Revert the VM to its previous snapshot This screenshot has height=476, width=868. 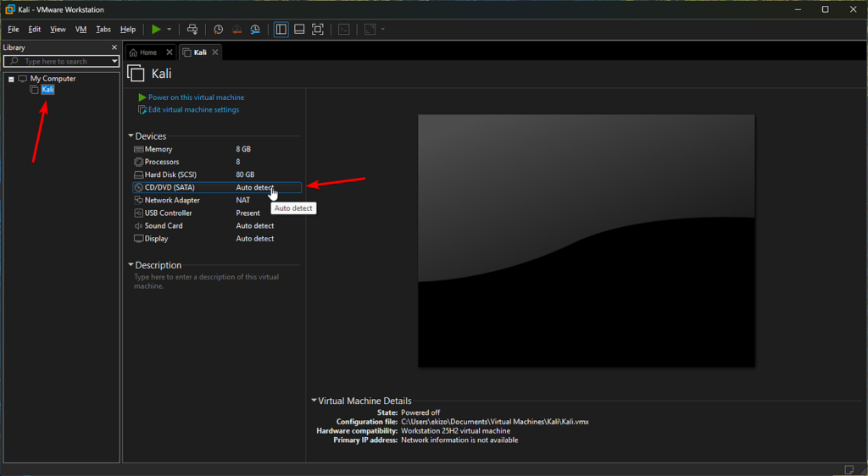(x=237, y=30)
